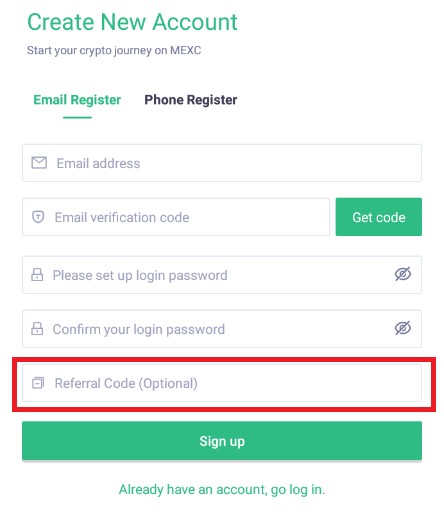444x514 pixels.
Task: Click the envelope icon in email field
Action: 39,163
